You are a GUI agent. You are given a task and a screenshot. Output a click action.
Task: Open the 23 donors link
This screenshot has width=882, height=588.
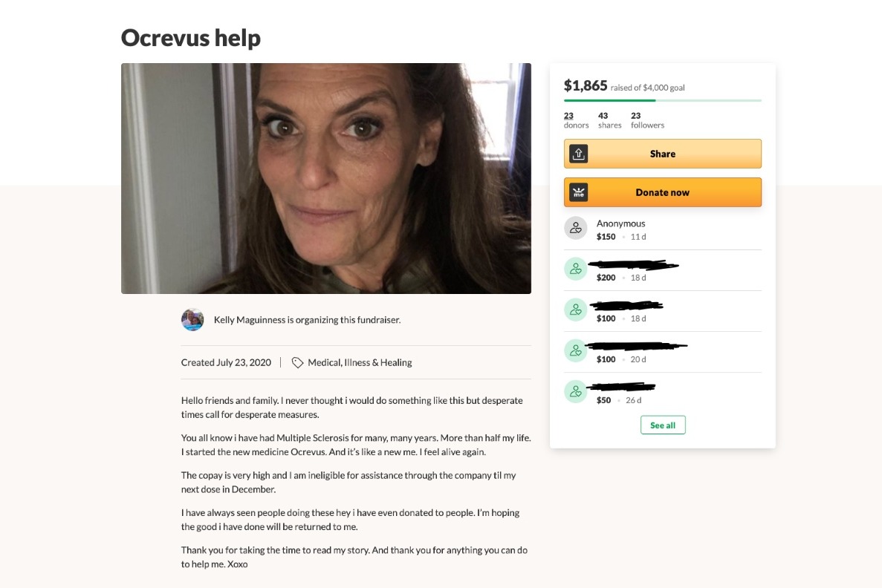point(576,120)
